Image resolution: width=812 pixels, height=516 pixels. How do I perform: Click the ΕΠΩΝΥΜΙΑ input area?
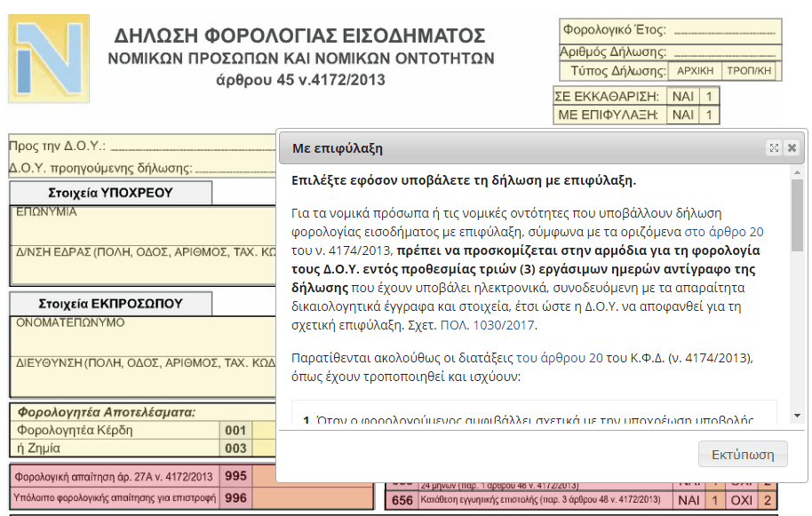[143, 225]
